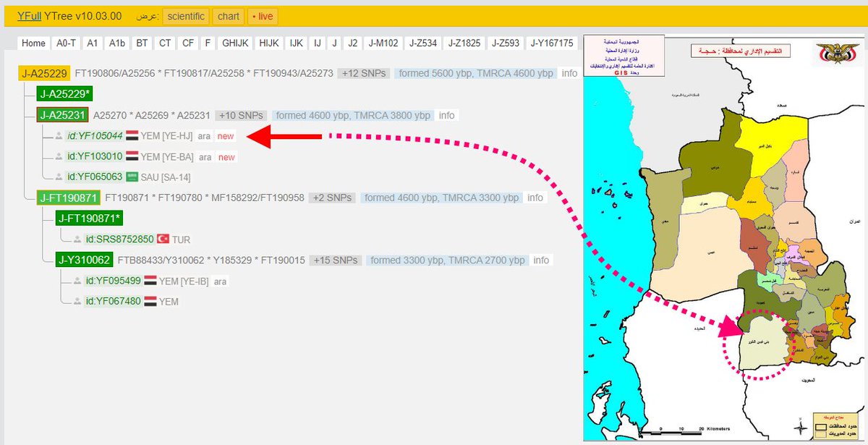Switch to scientific view
This screenshot has height=445, width=868.
coord(186,16)
